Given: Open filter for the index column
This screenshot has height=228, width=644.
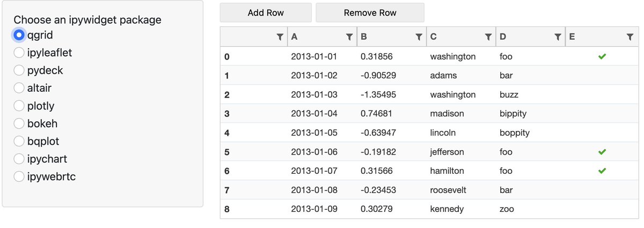Looking at the screenshot, I should coord(280,37).
